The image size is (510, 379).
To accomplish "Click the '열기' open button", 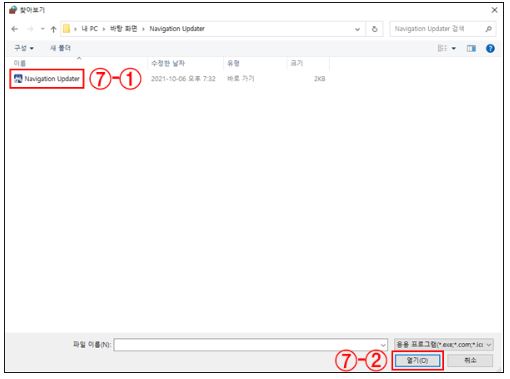I will (x=417, y=361).
